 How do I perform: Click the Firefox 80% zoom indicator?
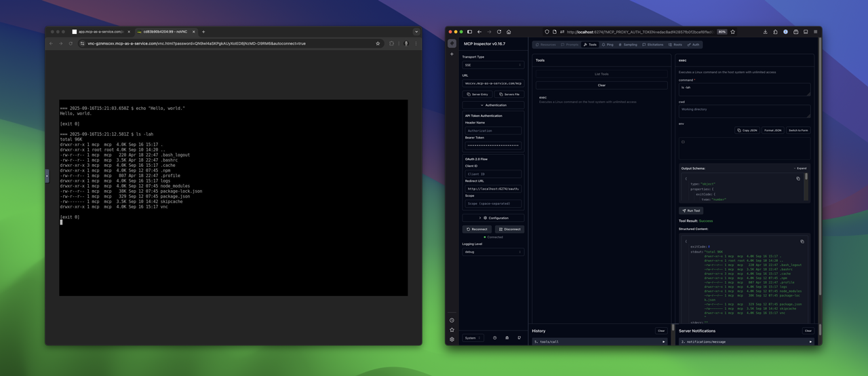click(722, 32)
